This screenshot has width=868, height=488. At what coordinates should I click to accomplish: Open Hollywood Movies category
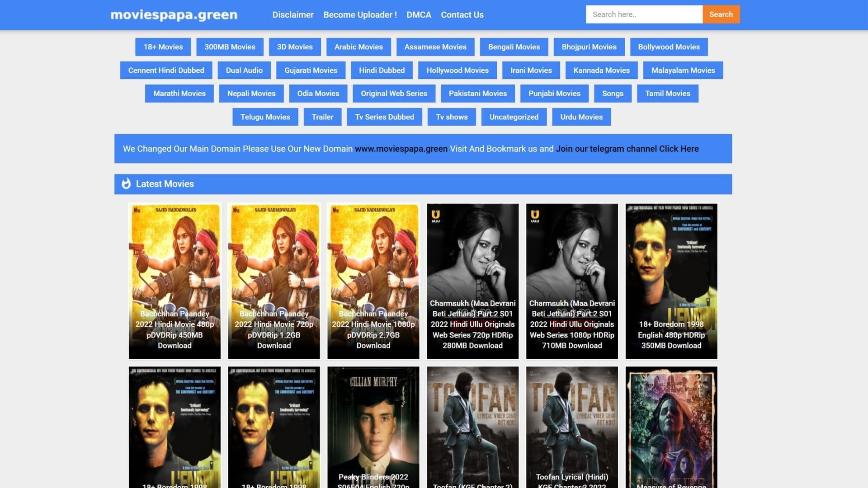click(458, 70)
